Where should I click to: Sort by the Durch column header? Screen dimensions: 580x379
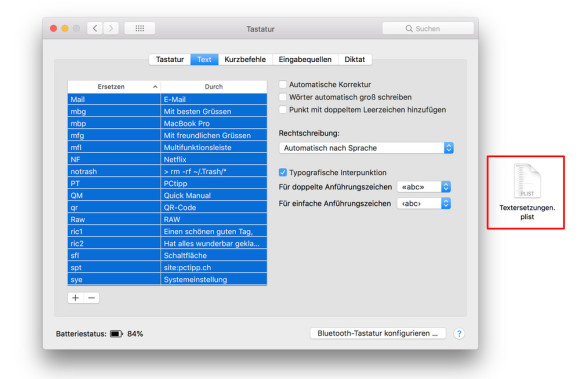click(214, 87)
